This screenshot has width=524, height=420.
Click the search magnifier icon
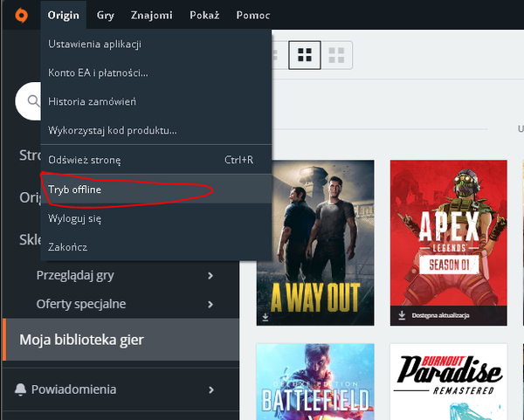pyautogui.click(x=33, y=101)
